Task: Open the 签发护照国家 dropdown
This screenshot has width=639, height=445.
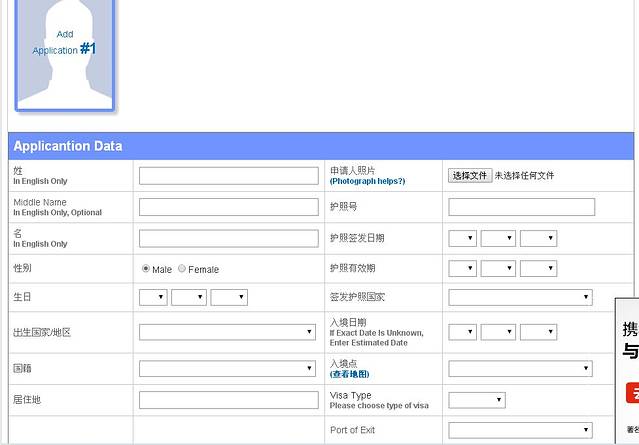Action: [x=521, y=297]
